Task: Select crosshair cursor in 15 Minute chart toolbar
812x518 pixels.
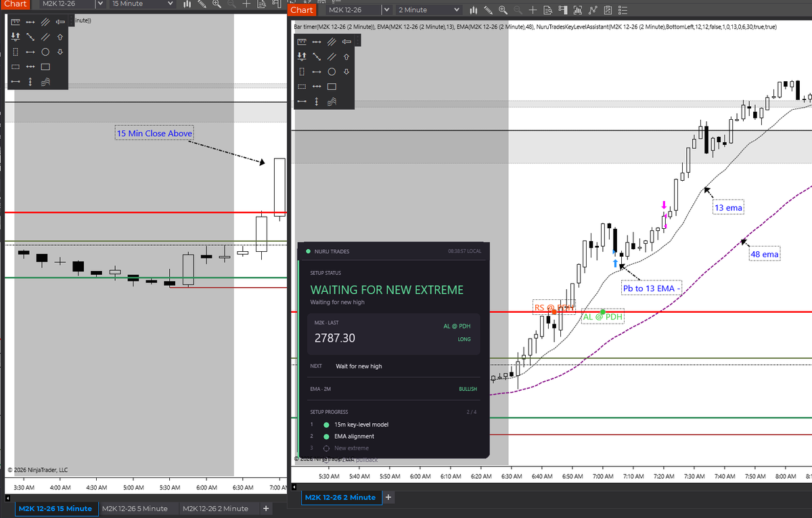Action: click(246, 4)
